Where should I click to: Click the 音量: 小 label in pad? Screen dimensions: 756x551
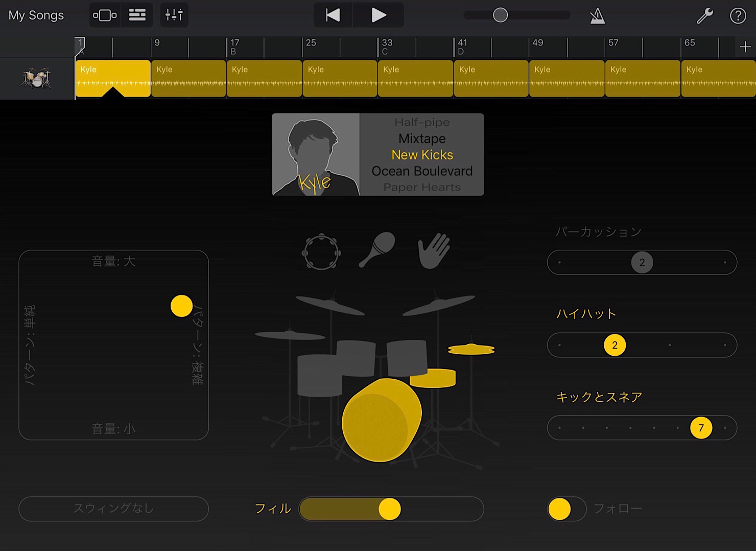(113, 428)
